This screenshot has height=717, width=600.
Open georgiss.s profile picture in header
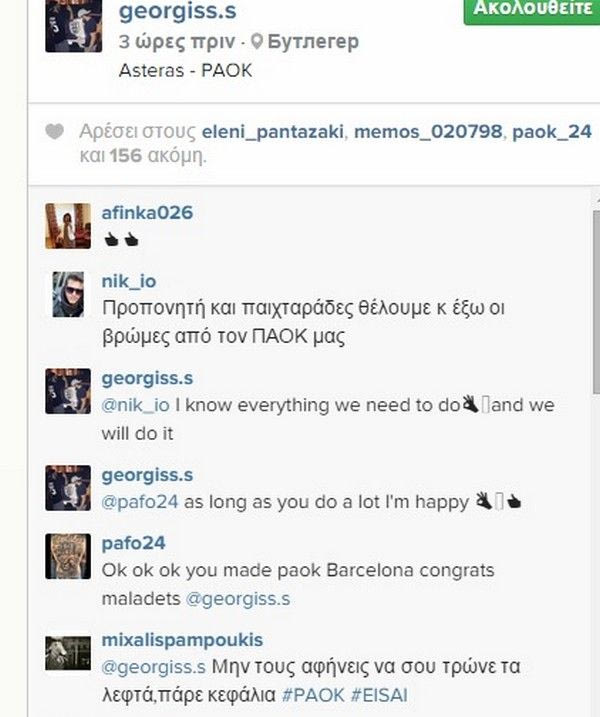74,26
